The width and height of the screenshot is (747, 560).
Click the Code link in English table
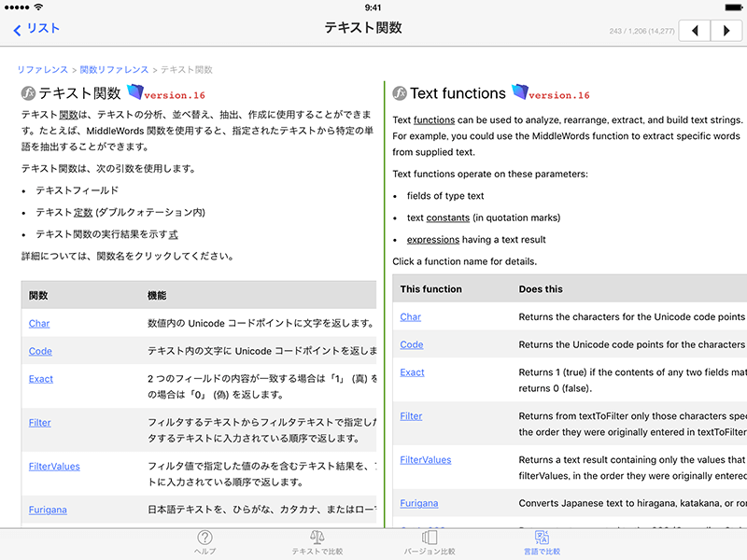click(x=411, y=344)
